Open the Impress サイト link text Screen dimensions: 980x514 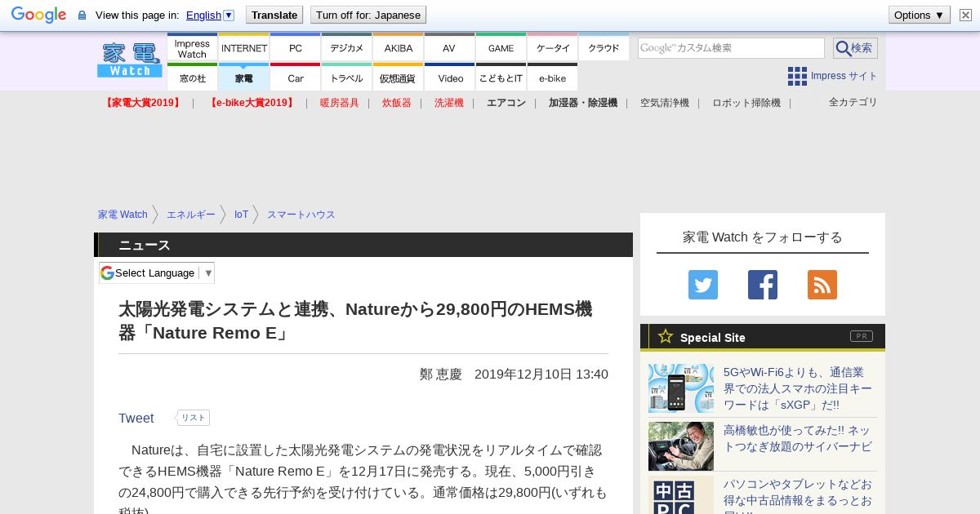coord(844,76)
